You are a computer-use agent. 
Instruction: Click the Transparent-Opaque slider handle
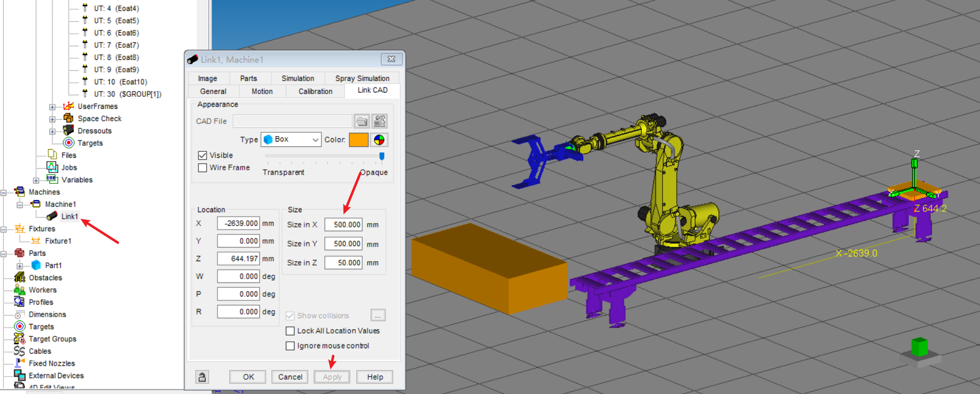point(382,157)
